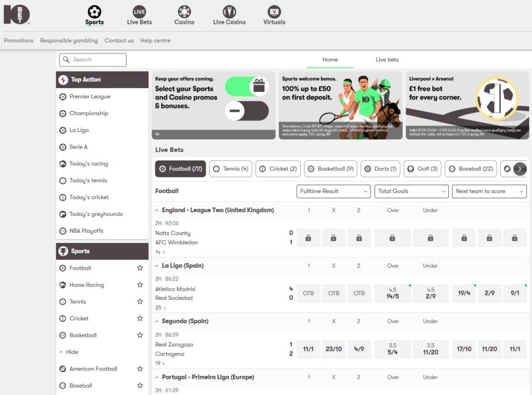
Task: Open the Next team to score dropdown
Action: coord(489,191)
